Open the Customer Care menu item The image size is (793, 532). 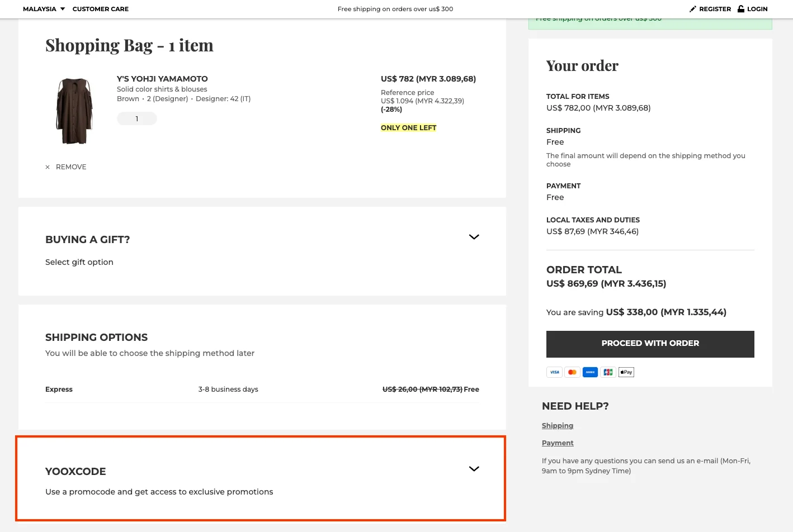(101, 9)
